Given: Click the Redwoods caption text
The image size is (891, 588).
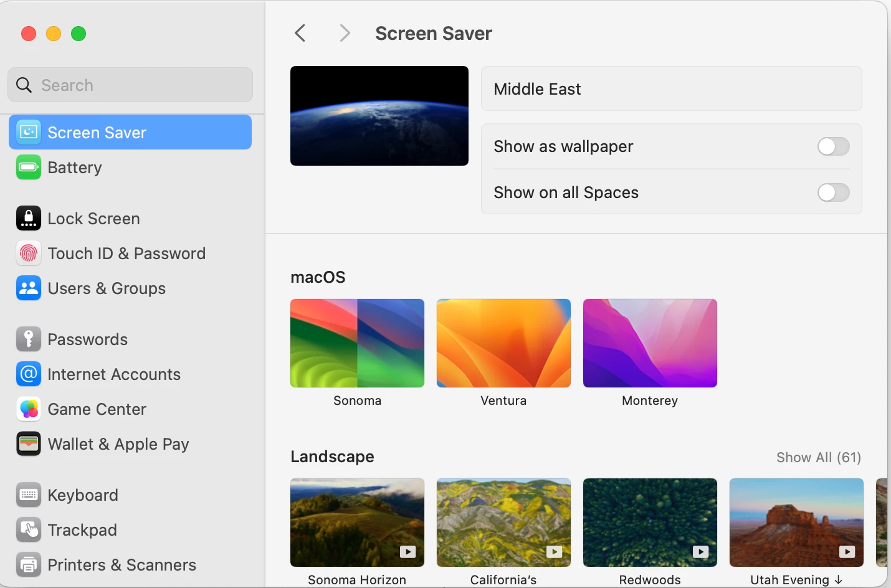Looking at the screenshot, I should (650, 580).
